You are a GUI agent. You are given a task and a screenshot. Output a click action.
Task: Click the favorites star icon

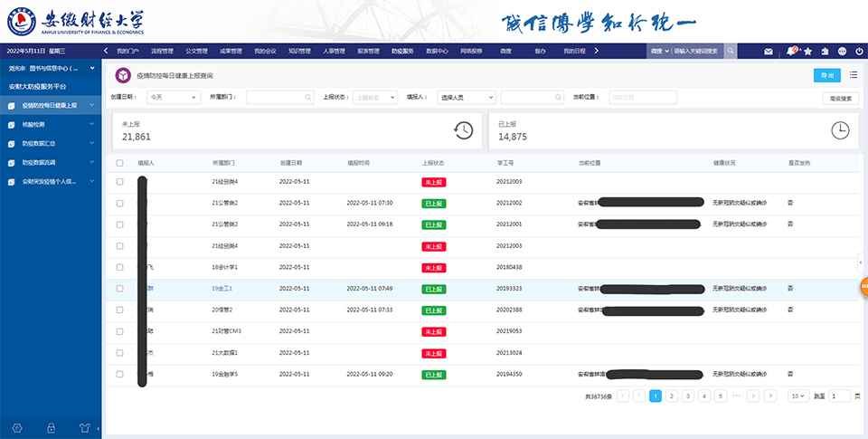807,52
